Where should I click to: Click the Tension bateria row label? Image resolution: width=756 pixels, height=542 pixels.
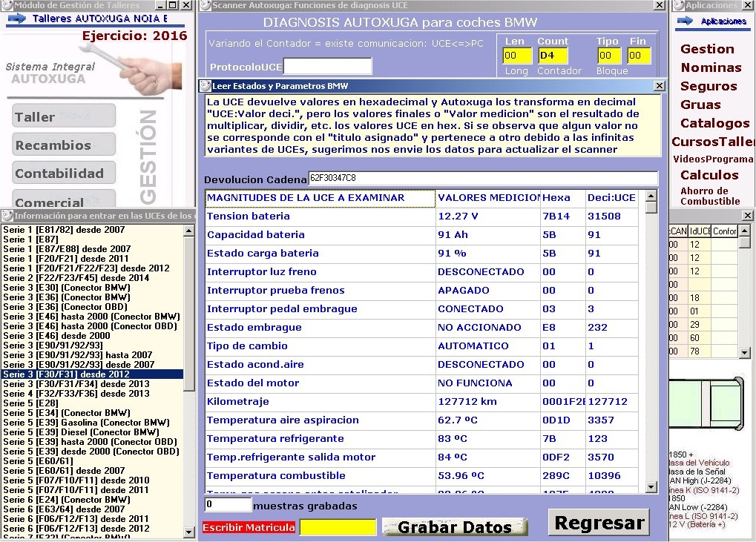pyautogui.click(x=249, y=217)
